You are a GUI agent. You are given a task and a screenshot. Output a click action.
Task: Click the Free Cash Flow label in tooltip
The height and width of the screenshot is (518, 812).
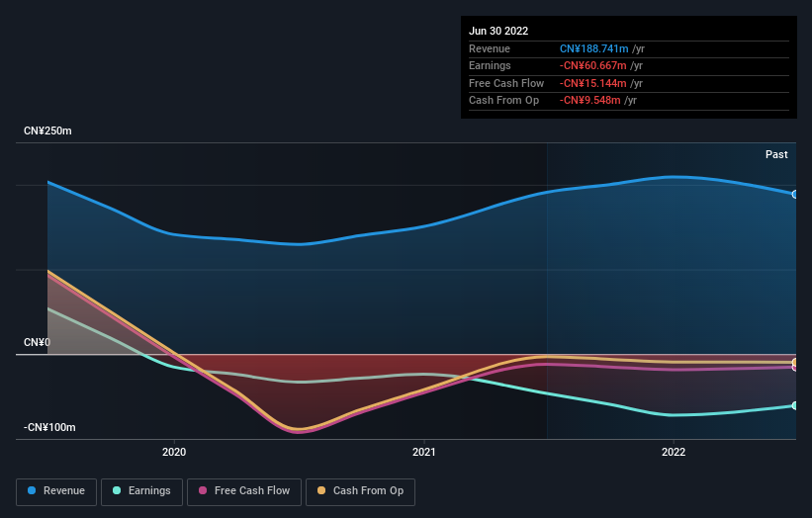(506, 83)
